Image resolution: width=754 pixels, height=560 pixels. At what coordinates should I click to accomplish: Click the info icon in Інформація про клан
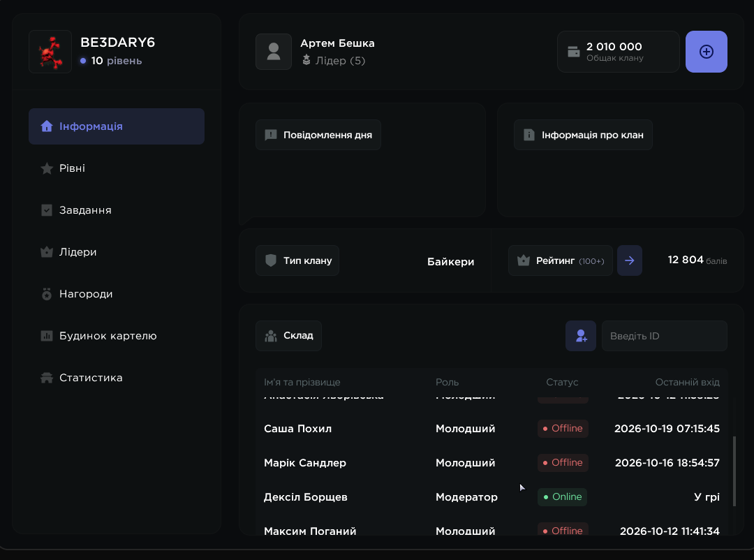click(529, 135)
